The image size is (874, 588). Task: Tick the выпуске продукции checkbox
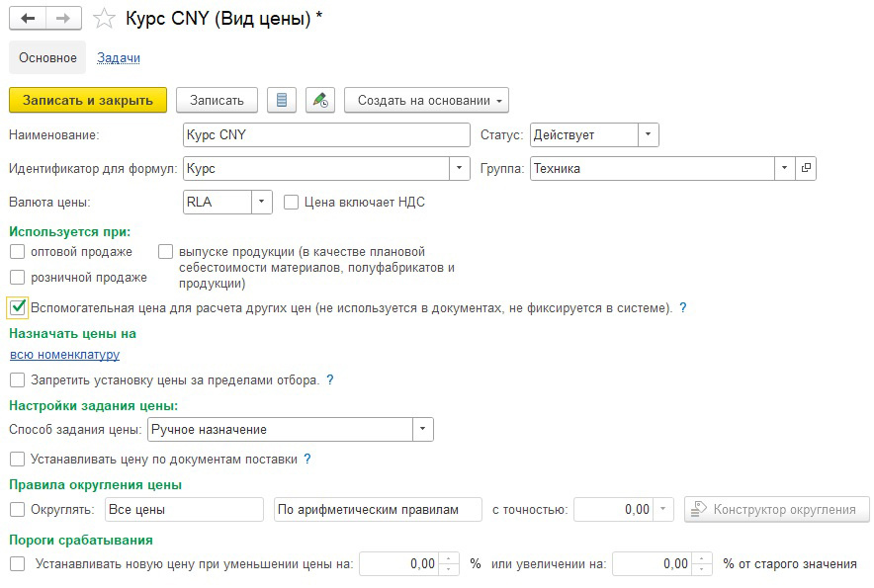[165, 252]
